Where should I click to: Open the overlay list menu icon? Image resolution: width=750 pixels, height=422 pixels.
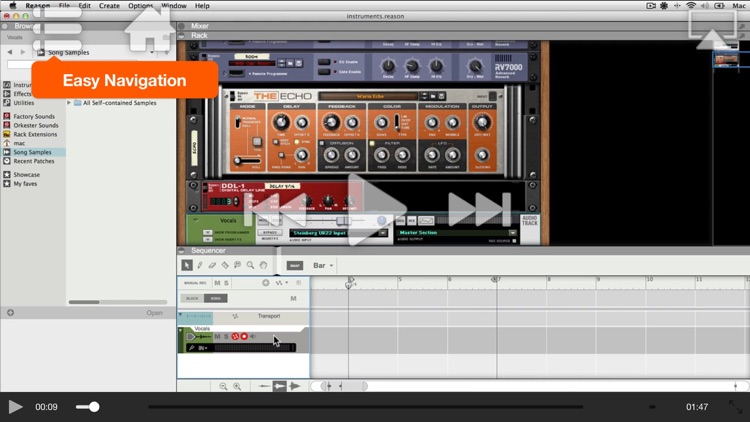click(57, 29)
